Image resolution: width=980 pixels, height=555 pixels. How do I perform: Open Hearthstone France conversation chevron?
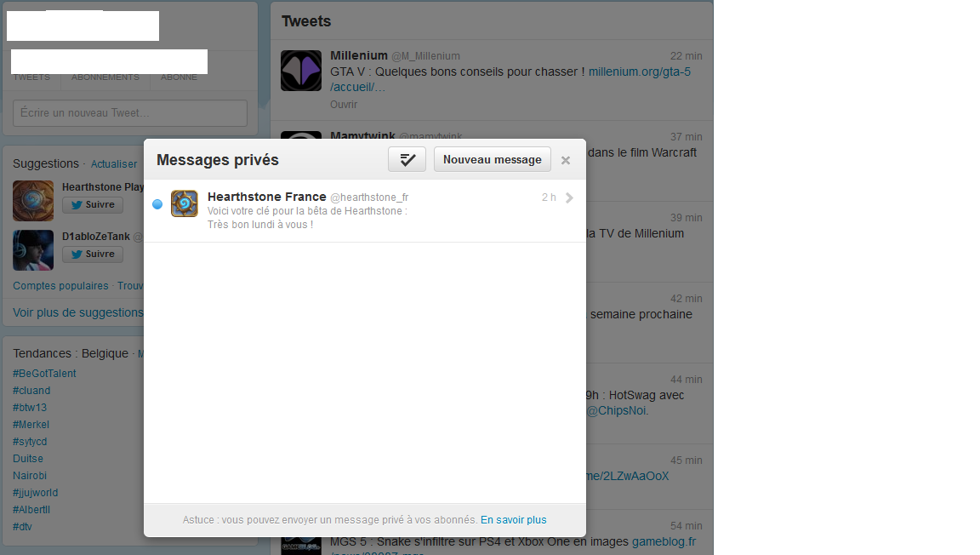[x=569, y=197]
